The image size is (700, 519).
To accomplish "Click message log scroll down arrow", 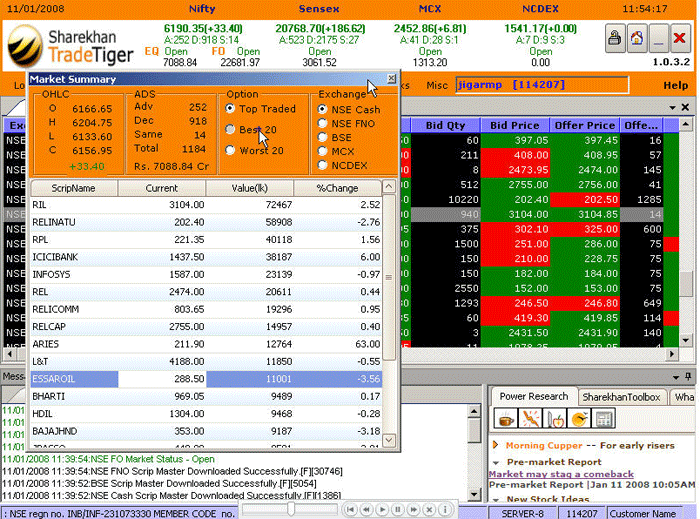I will pyautogui.click(x=474, y=494).
